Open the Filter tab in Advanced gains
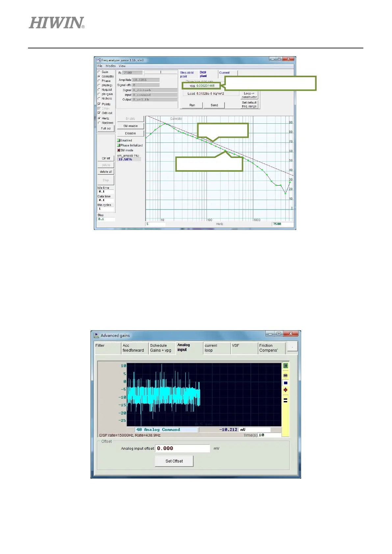Image resolution: width=392 pixels, height=554 pixels. pyautogui.click(x=108, y=348)
